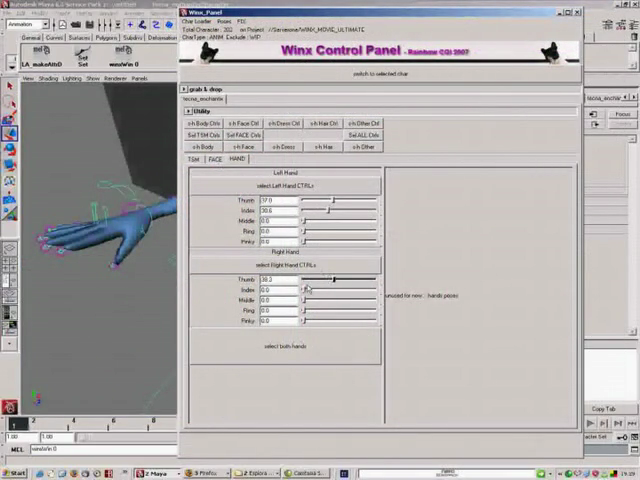Click the red icon at toolbox bottom
The height and width of the screenshot is (480, 640).
tap(10, 407)
